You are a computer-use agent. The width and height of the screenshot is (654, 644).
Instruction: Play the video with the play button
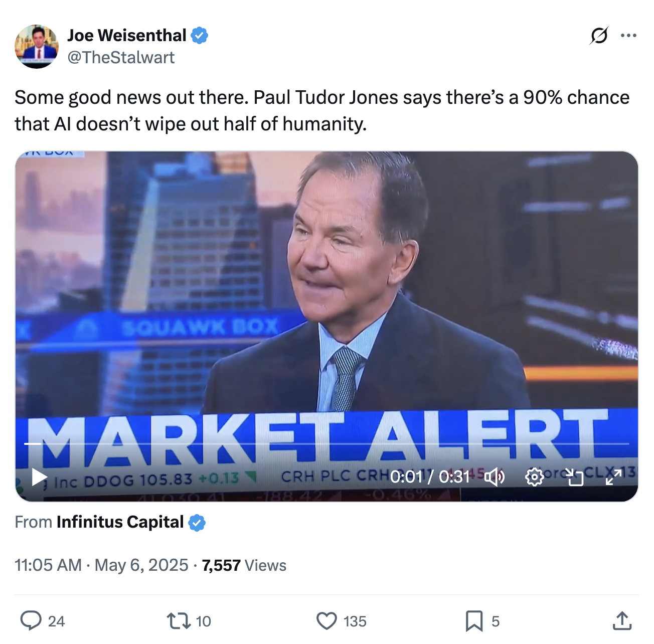[x=39, y=477]
